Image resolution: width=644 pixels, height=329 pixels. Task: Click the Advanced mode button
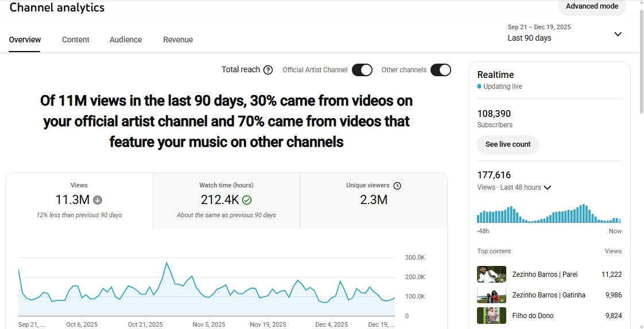pyautogui.click(x=592, y=6)
